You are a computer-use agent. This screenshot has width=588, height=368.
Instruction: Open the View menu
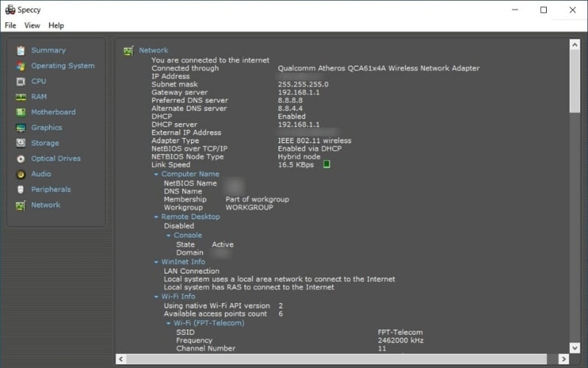pyautogui.click(x=32, y=25)
